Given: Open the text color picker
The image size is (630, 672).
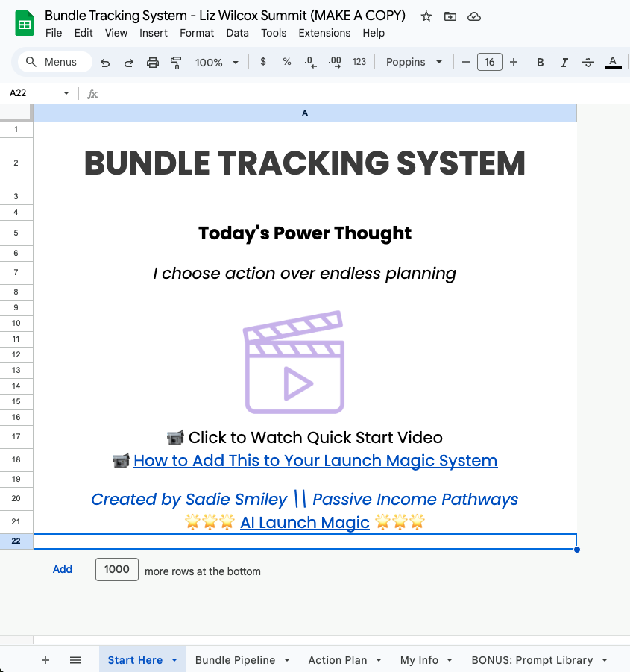Looking at the screenshot, I should tap(611, 63).
